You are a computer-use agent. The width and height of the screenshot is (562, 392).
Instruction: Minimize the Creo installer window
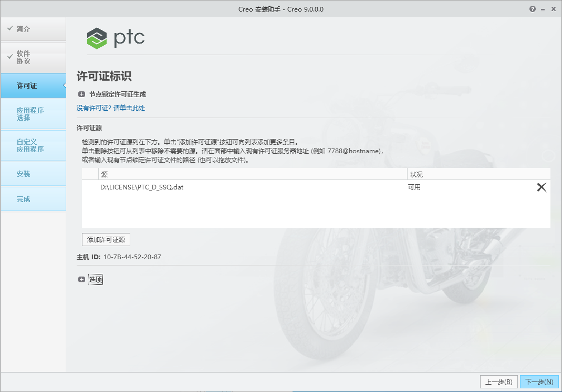(543, 9)
